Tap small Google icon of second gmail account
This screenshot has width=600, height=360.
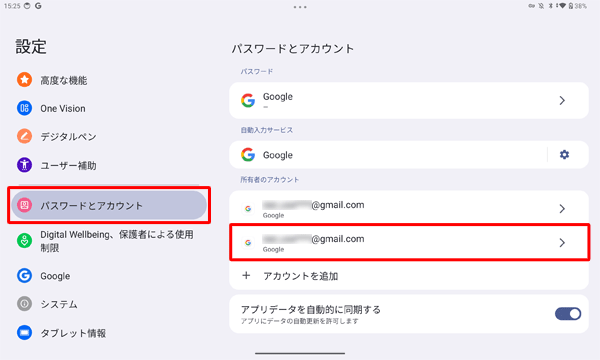tap(248, 243)
